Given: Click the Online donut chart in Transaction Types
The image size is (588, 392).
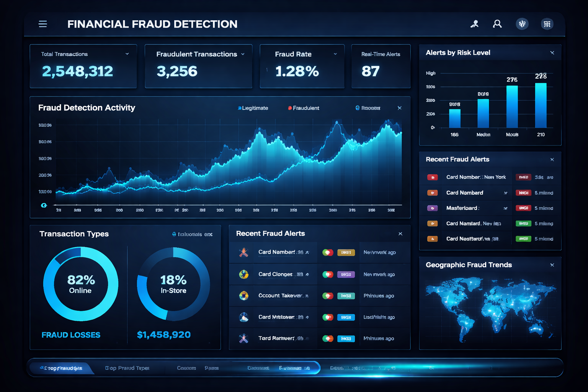Looking at the screenshot, I should (80, 284).
